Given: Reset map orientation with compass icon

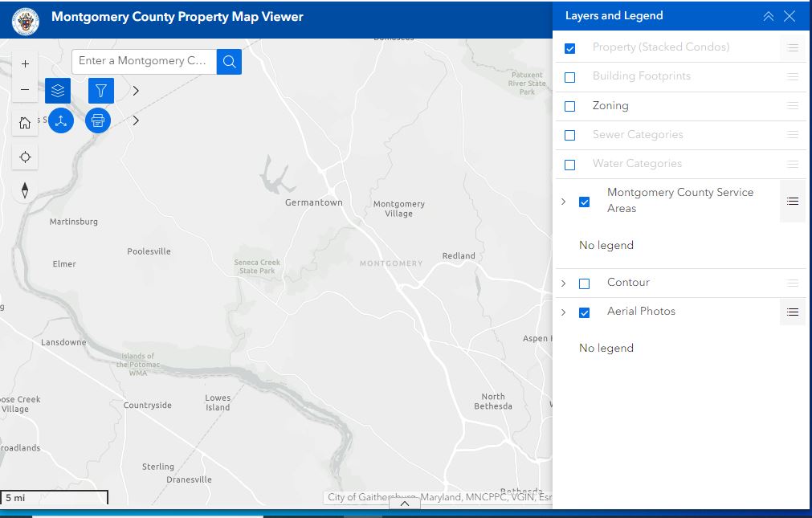Looking at the screenshot, I should tap(25, 190).
